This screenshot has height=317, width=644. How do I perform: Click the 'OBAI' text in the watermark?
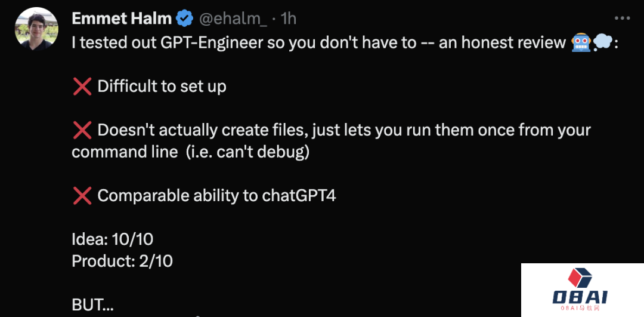point(580,297)
